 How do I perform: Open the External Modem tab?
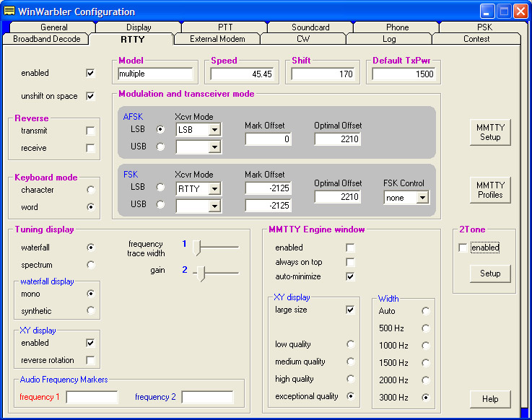(217, 39)
